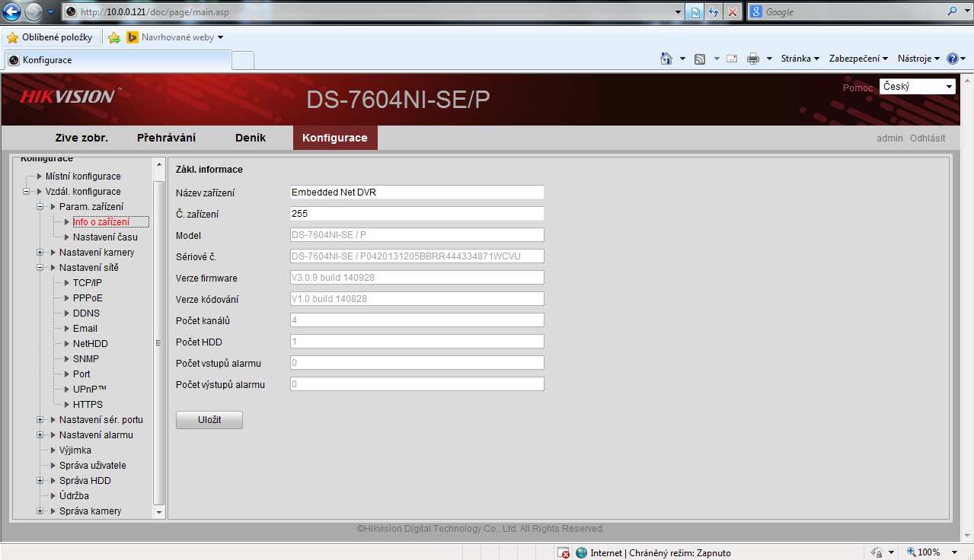Screen dimensions: 974x560
Task: Open NetHDD settings in tree
Action: (x=91, y=344)
